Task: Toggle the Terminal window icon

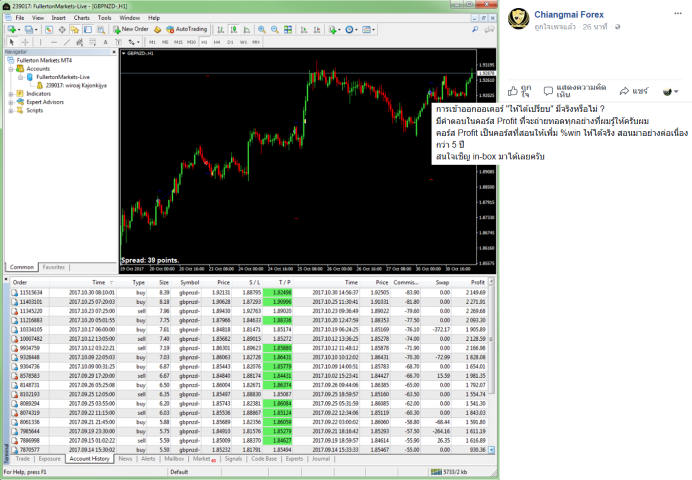Action: pyautogui.click(x=88, y=30)
